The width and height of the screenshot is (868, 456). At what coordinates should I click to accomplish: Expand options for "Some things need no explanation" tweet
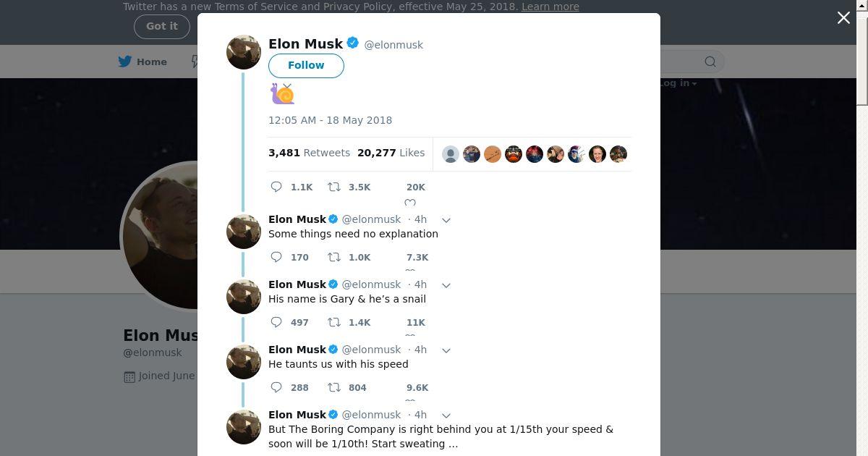pos(446,220)
